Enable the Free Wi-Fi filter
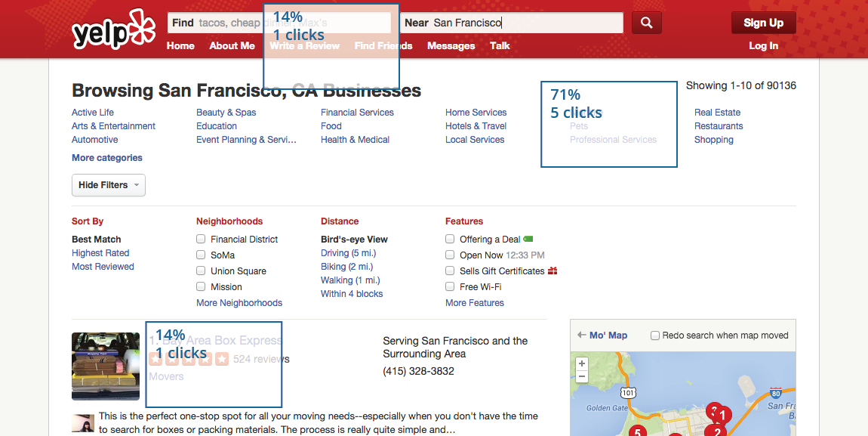Viewport: 868px width, 436px height. click(x=450, y=286)
